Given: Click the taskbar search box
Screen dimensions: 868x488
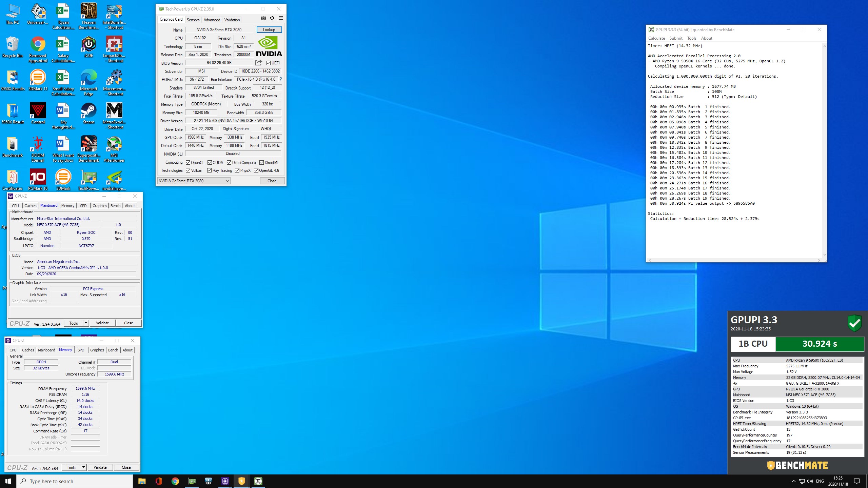Looking at the screenshot, I should coord(75,481).
